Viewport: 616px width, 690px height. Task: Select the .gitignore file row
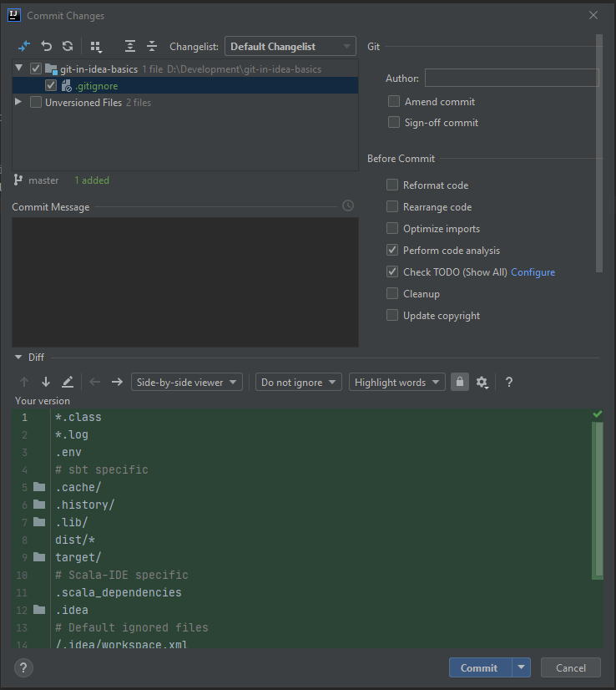click(x=185, y=86)
